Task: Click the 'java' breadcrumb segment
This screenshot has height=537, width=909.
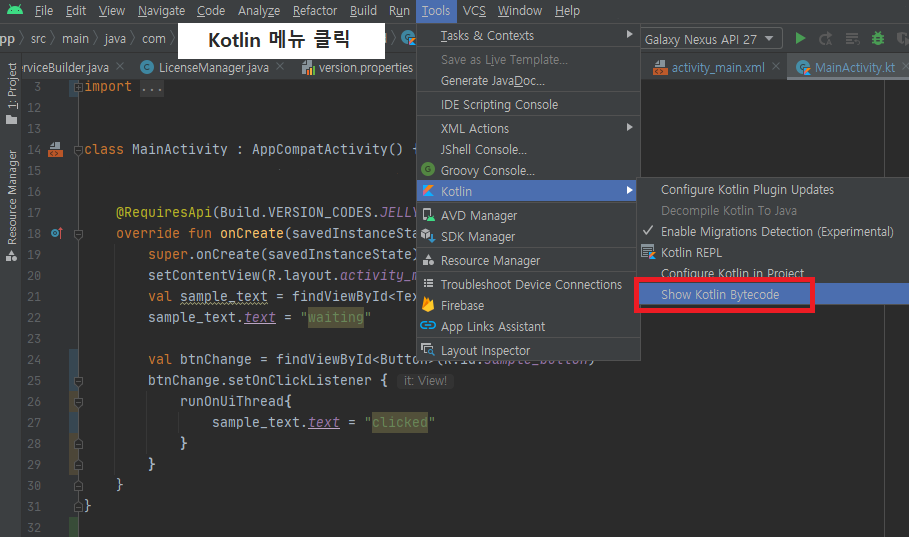Action: click(115, 39)
